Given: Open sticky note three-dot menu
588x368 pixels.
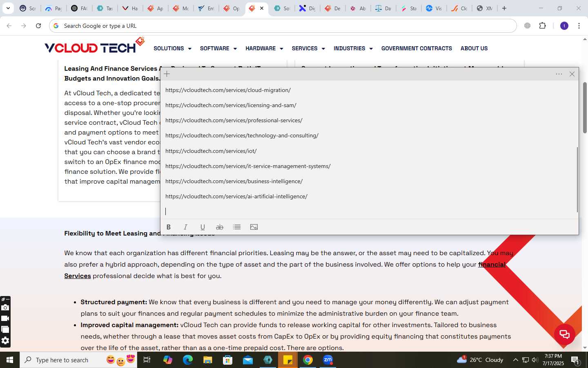Looking at the screenshot, I should [559, 74].
